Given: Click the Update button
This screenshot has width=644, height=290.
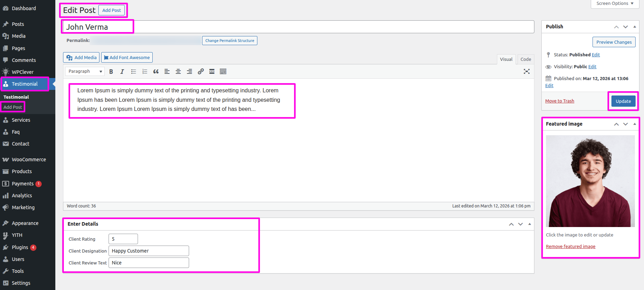Looking at the screenshot, I should [x=623, y=101].
